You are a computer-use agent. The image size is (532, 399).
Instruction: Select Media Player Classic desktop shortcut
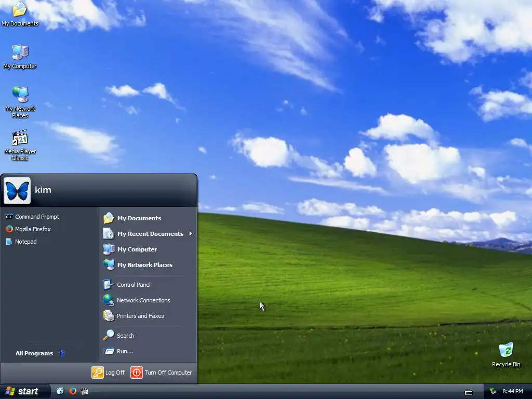[x=20, y=145]
